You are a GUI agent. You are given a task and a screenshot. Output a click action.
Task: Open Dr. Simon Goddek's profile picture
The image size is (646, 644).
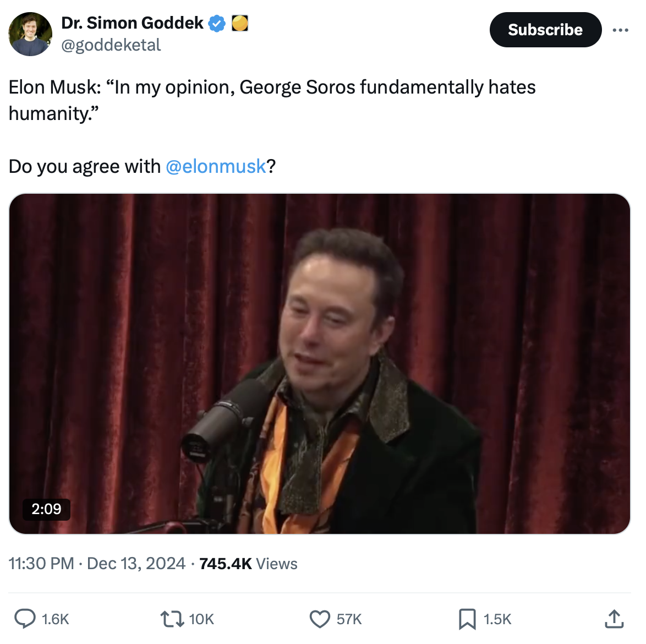click(30, 34)
